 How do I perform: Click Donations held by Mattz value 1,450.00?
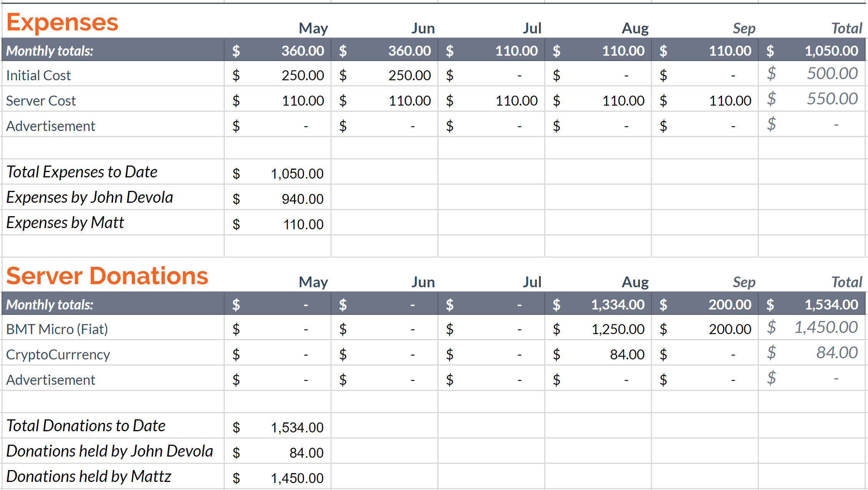[297, 478]
